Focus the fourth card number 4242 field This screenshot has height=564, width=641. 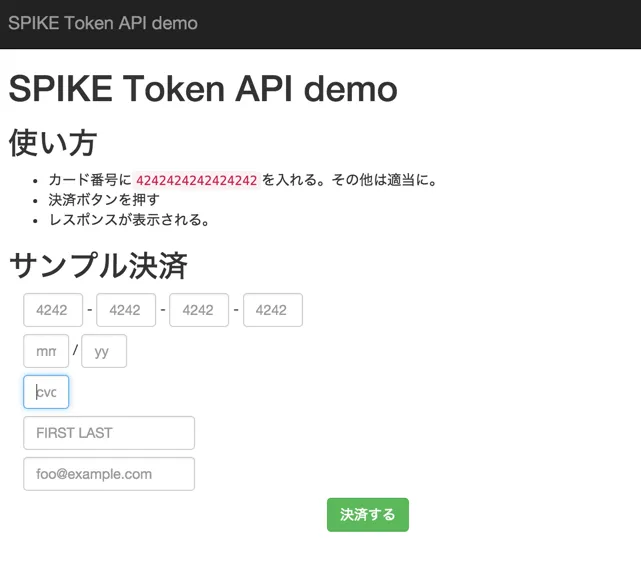click(x=272, y=310)
